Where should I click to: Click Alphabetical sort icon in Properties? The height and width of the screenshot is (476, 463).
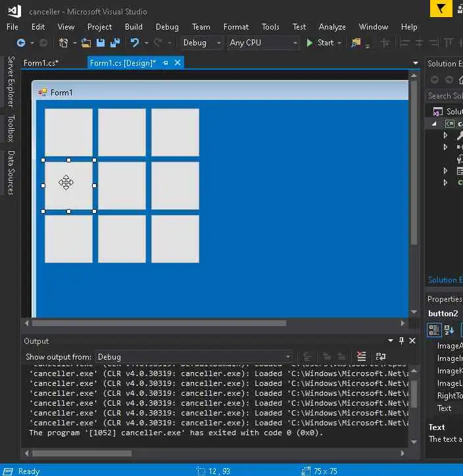[449, 330]
